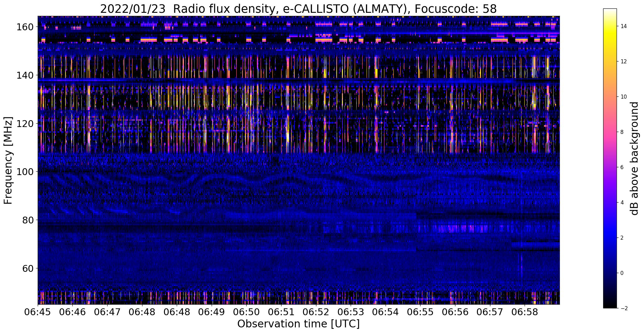Click the 06:57 time tick label
The width and height of the screenshot is (644, 333).
[490, 312]
